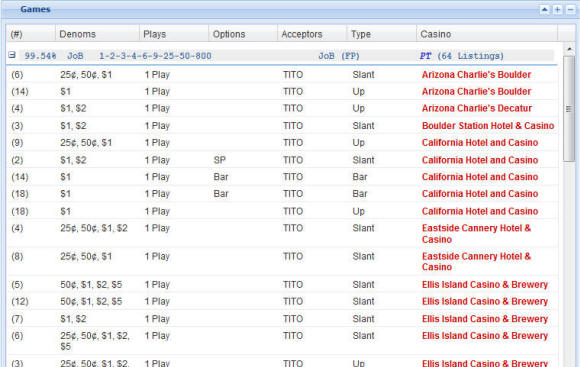Open Ellis Island Casino & Brewery link in (5) row

pyautogui.click(x=485, y=284)
